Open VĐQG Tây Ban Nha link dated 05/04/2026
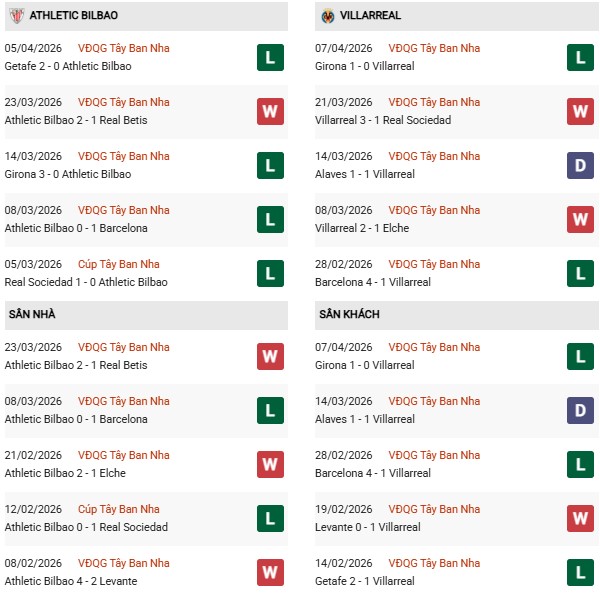This screenshot has height=595, width=600. click(123, 48)
